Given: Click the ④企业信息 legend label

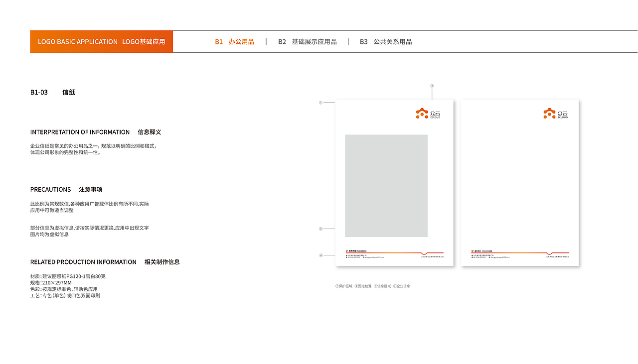Looking at the screenshot, I should click(x=402, y=286).
